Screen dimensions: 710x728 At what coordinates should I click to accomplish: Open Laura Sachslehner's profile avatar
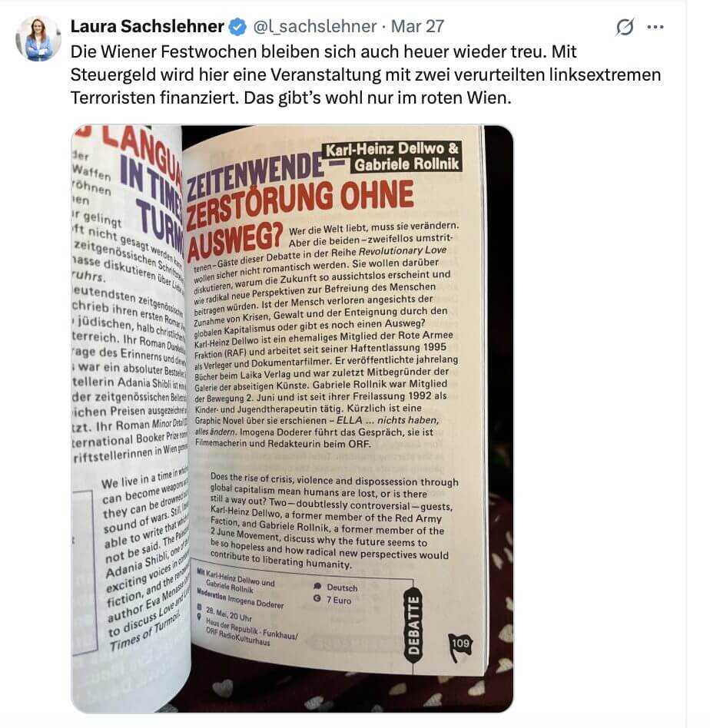(38, 38)
